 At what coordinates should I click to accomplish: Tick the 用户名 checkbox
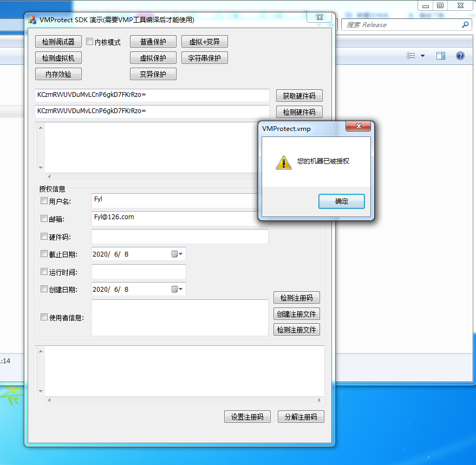44,201
